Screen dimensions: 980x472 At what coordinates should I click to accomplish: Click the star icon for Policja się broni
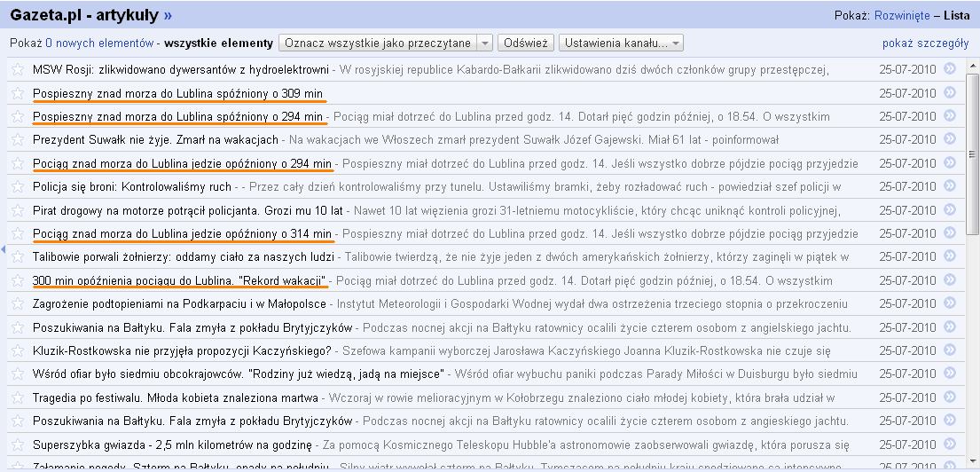[17, 186]
